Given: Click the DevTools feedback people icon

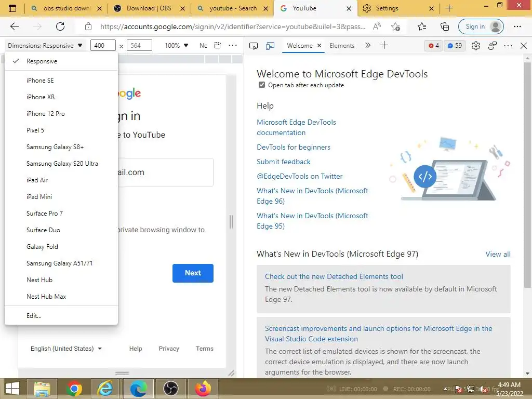Looking at the screenshot, I should [x=493, y=46].
